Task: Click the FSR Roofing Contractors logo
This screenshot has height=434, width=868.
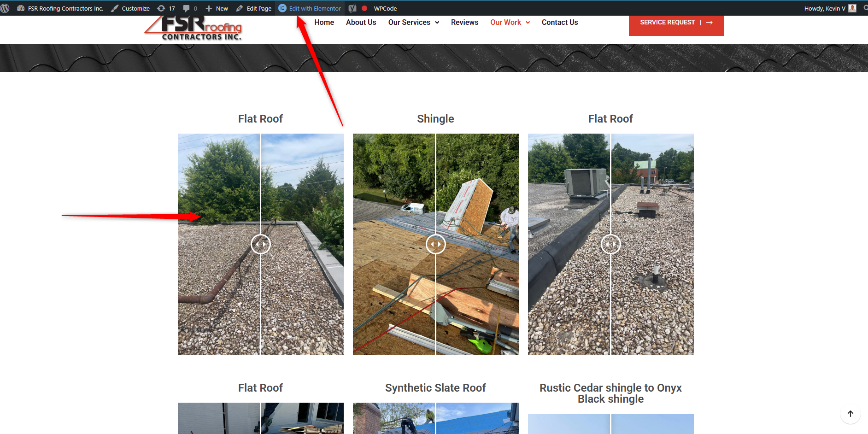Action: (194, 29)
